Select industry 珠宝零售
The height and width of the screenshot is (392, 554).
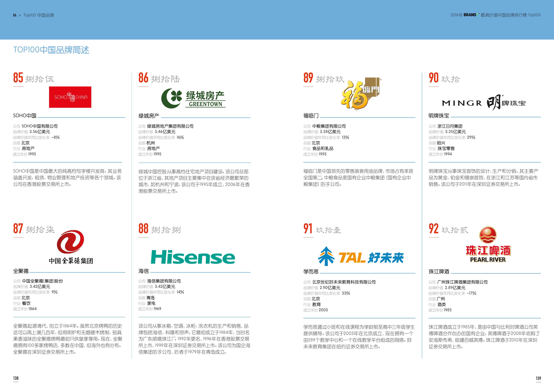[446, 148]
